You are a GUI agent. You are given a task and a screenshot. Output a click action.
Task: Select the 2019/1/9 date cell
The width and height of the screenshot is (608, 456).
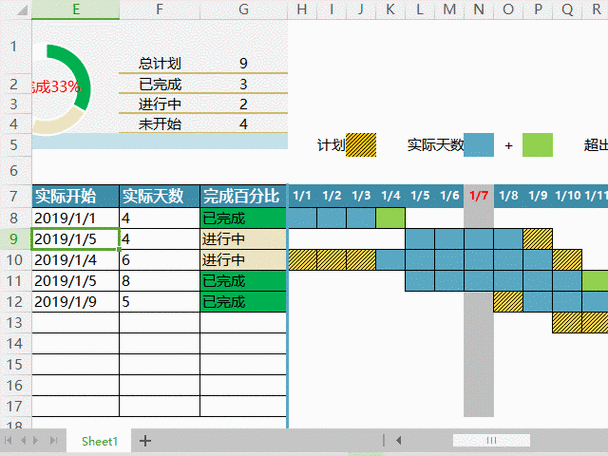coord(75,302)
